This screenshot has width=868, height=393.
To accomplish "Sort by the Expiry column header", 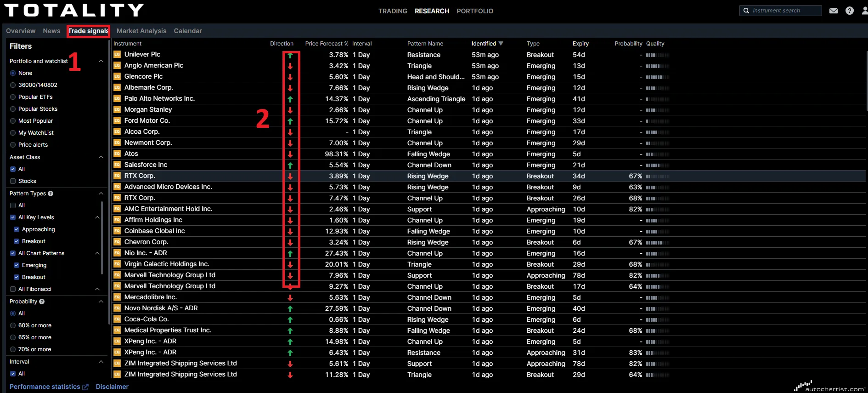I will pos(581,44).
